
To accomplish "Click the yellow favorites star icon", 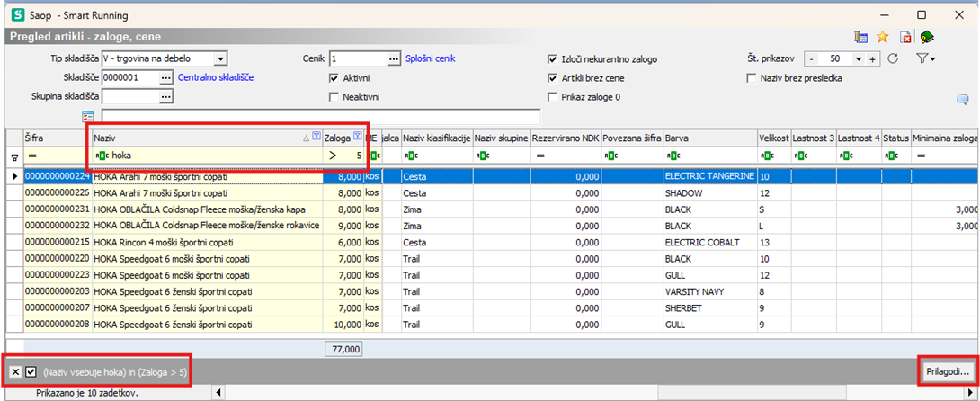I will pos(882,37).
